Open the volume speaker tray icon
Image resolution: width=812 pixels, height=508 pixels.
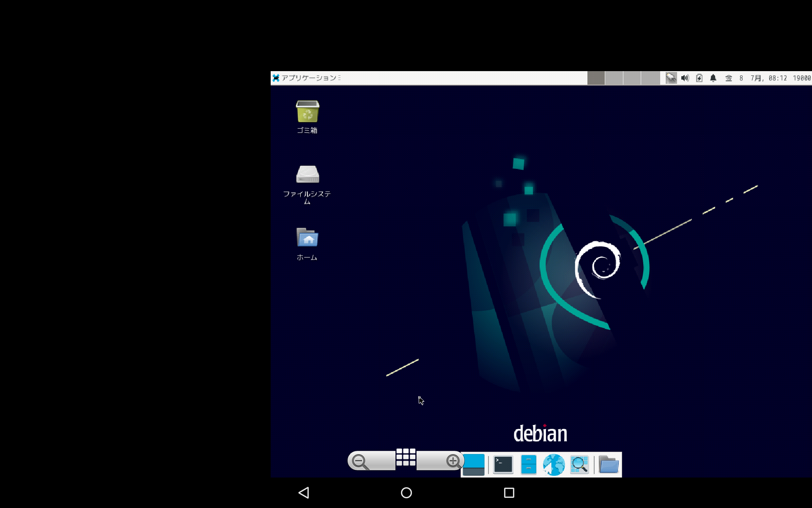tap(685, 78)
